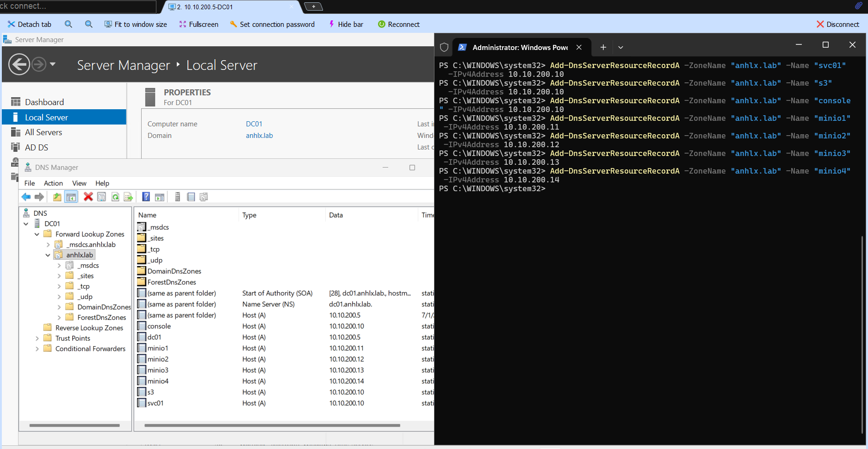
Task: Click Disconnect button
Action: (838, 24)
